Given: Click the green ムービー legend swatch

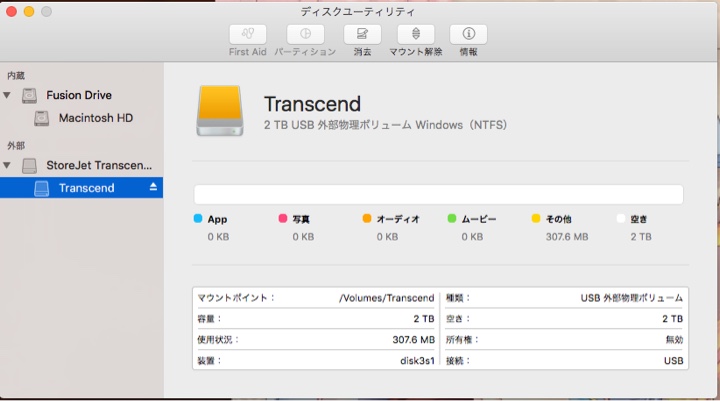Looking at the screenshot, I should 452,219.
